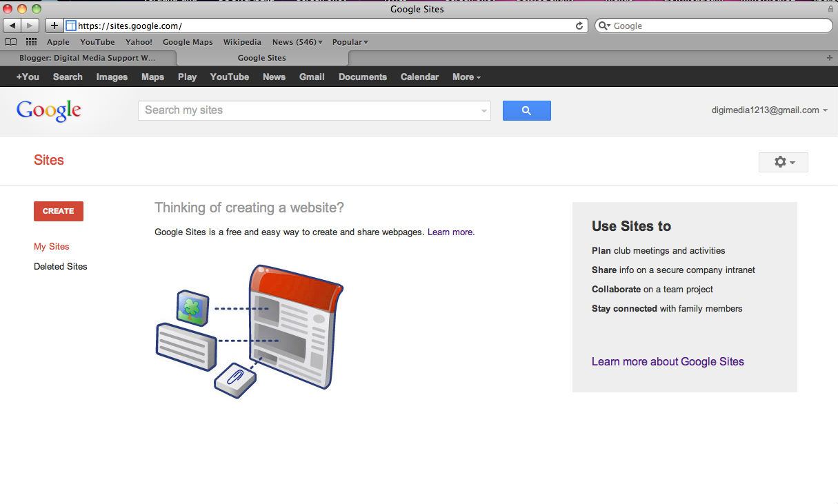Open the Apple bookmark
Screen dimensions: 838x504
pyautogui.click(x=58, y=42)
